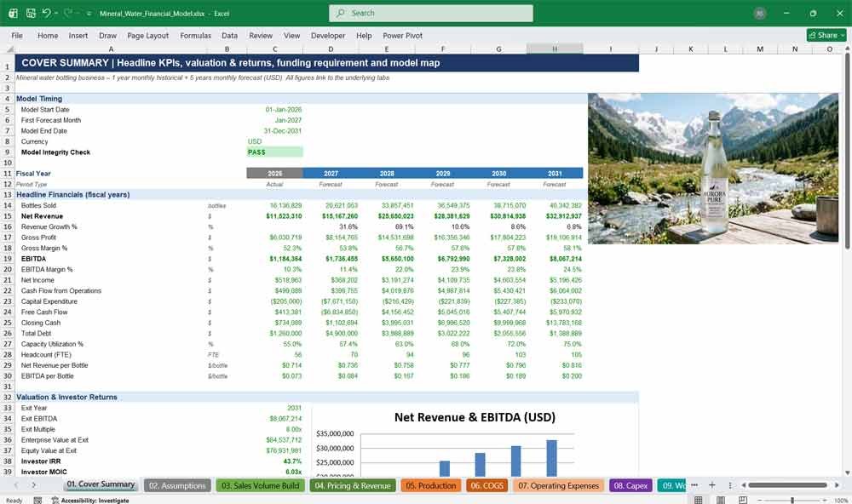The width and height of the screenshot is (852, 504).
Task: Open the user account avatar
Action: coord(760,14)
